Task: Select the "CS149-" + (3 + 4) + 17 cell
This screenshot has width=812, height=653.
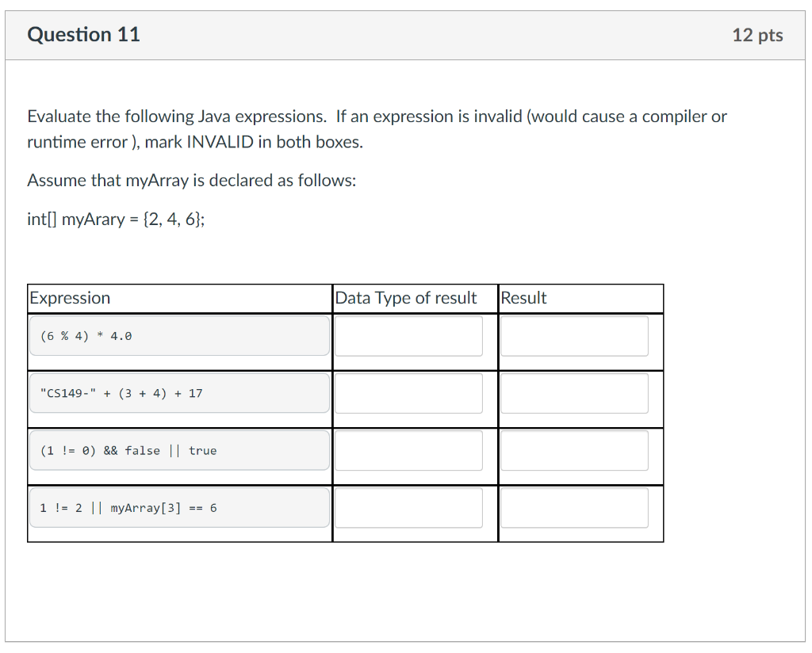Action: (178, 392)
